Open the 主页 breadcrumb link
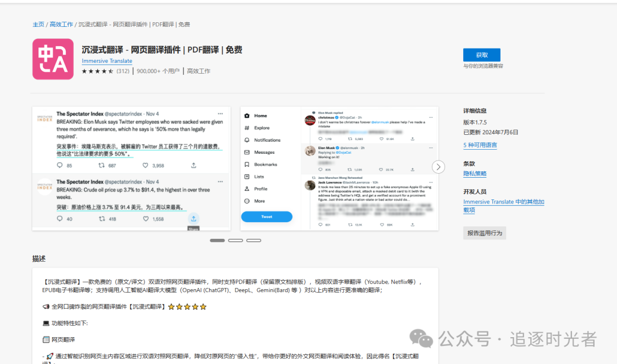This screenshot has height=364, width=617. 38,25
